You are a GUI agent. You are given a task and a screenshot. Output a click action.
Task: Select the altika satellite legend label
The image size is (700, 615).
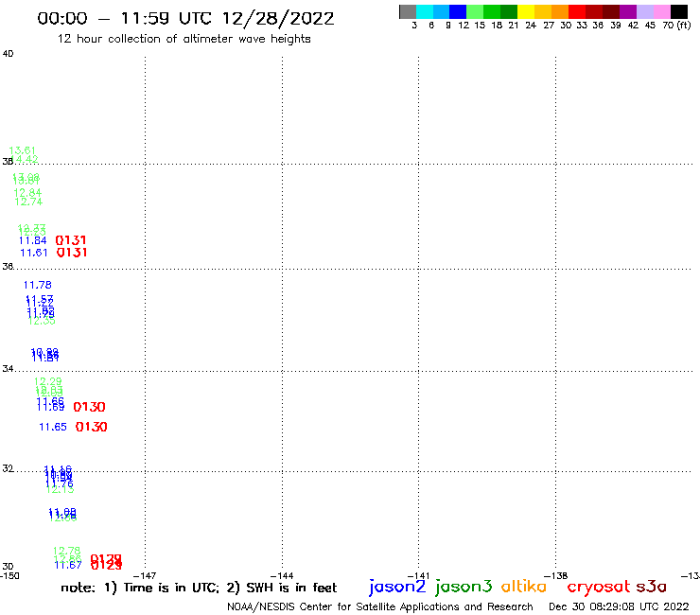[x=523, y=587]
